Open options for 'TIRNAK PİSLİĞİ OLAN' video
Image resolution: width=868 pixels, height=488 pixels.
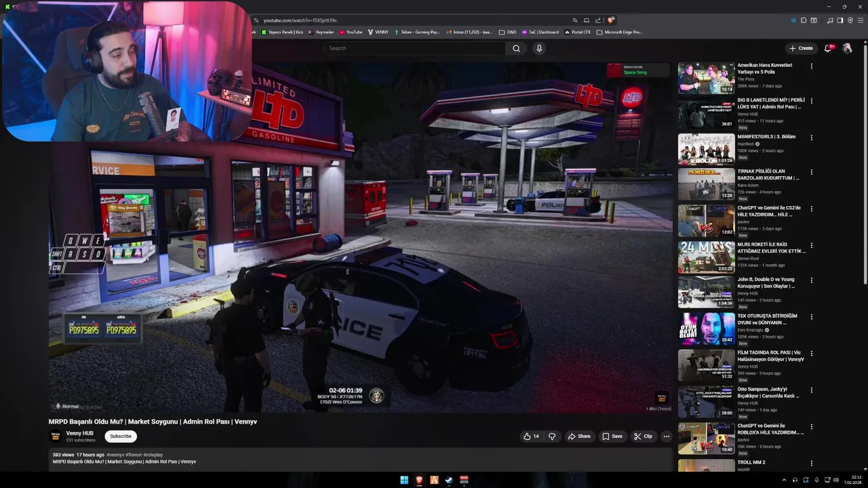pos(812,172)
